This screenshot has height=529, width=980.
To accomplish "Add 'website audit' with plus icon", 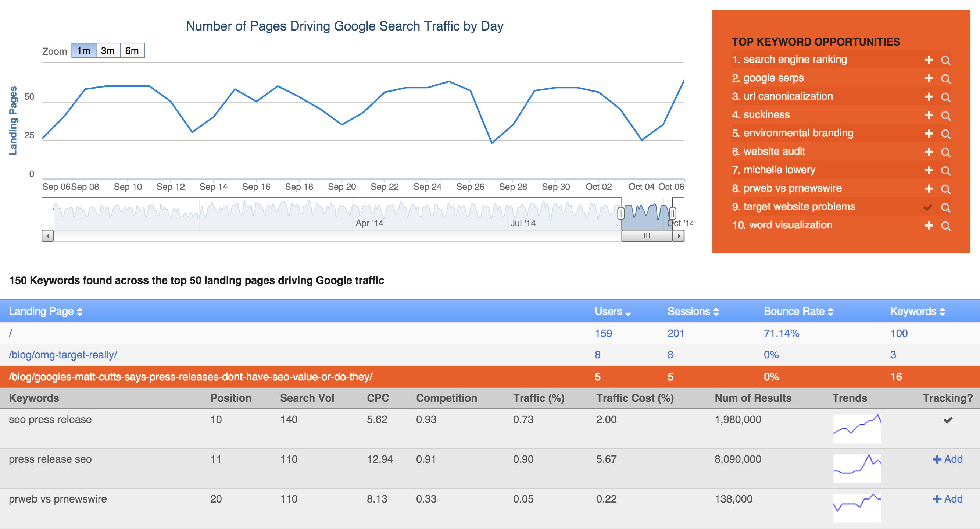I will 929,152.
